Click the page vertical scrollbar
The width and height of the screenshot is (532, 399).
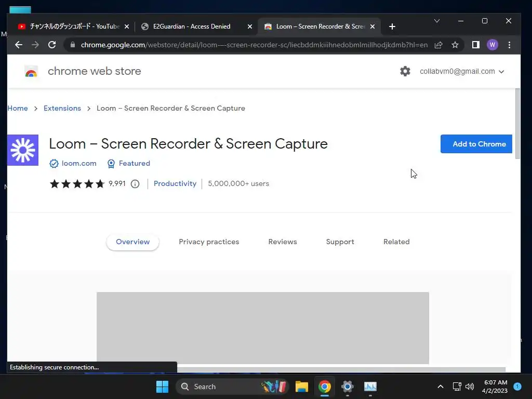pos(517,124)
